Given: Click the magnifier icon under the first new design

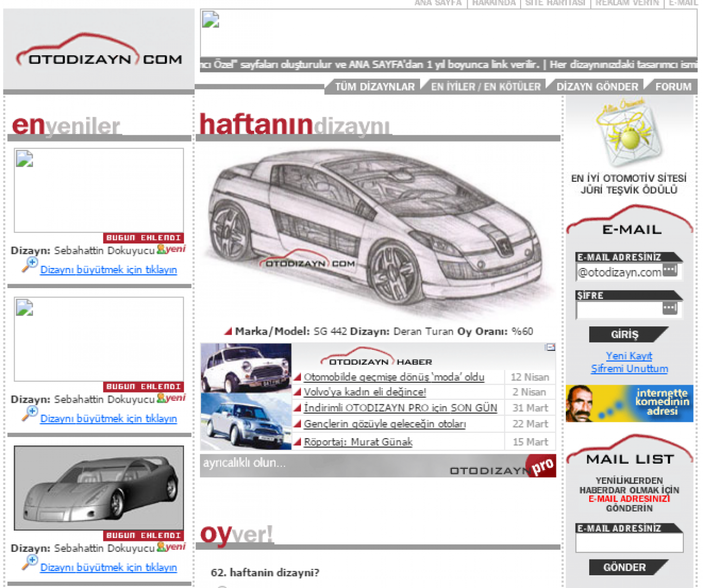Looking at the screenshot, I should (x=29, y=265).
